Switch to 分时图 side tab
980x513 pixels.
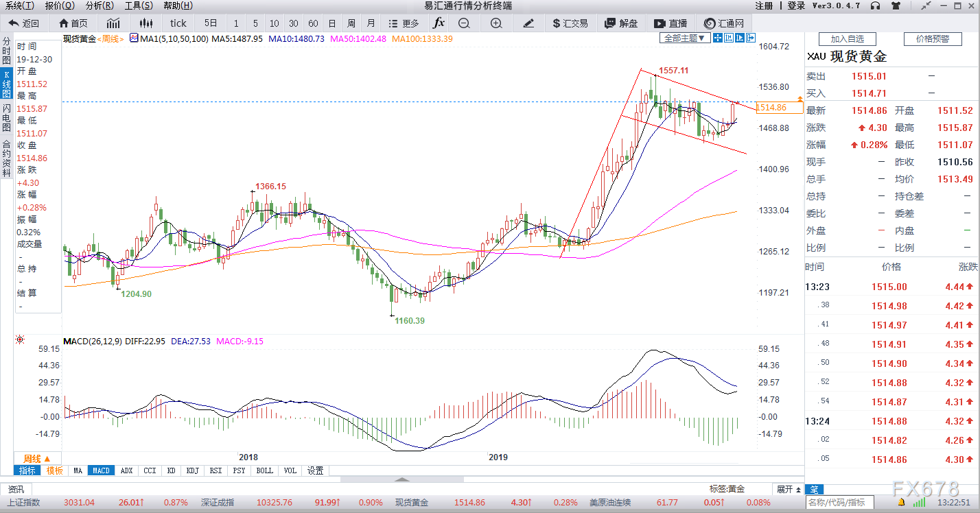pyautogui.click(x=6, y=52)
